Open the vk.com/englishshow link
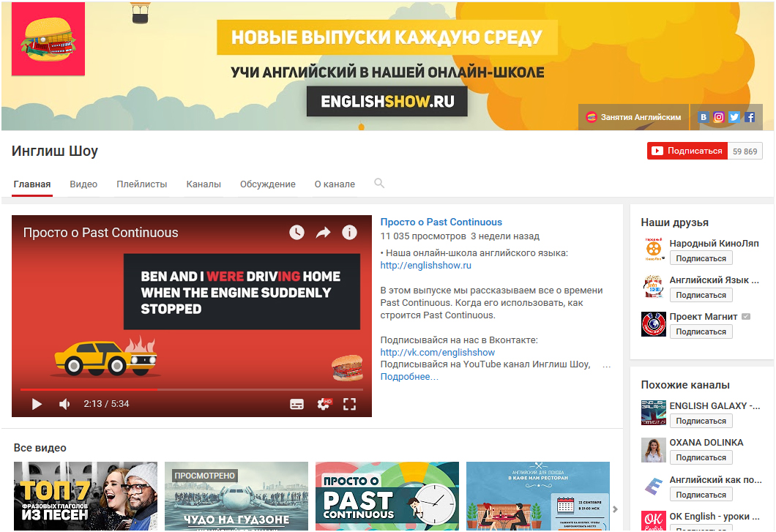 (438, 353)
